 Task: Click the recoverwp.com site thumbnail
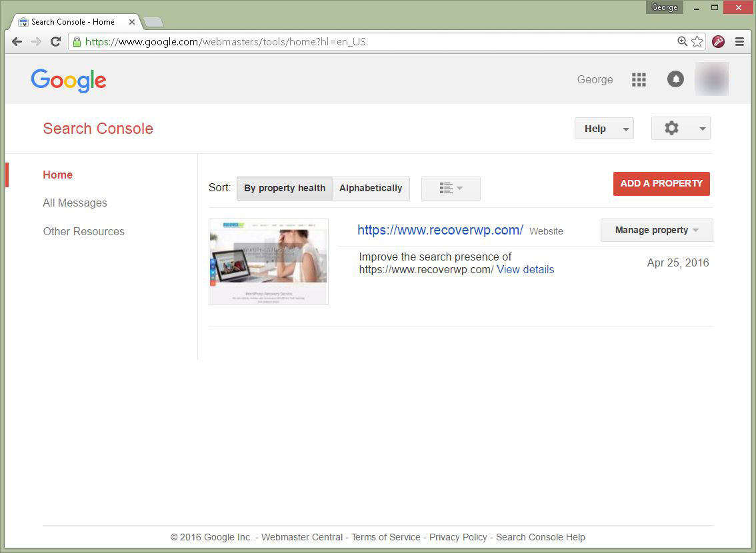(x=269, y=262)
